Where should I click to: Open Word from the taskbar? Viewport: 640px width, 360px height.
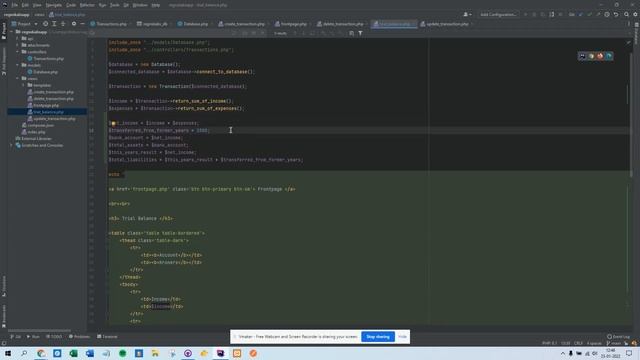click(x=90, y=353)
